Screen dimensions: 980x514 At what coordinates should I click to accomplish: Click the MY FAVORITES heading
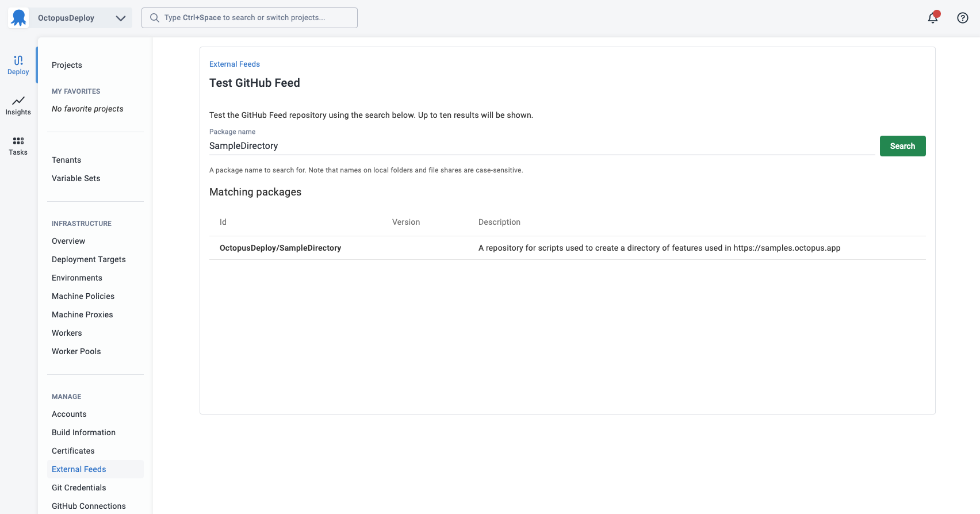(x=76, y=91)
